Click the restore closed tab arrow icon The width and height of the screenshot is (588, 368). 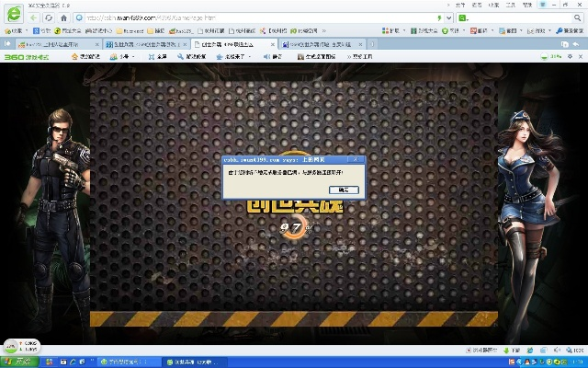tap(576, 44)
